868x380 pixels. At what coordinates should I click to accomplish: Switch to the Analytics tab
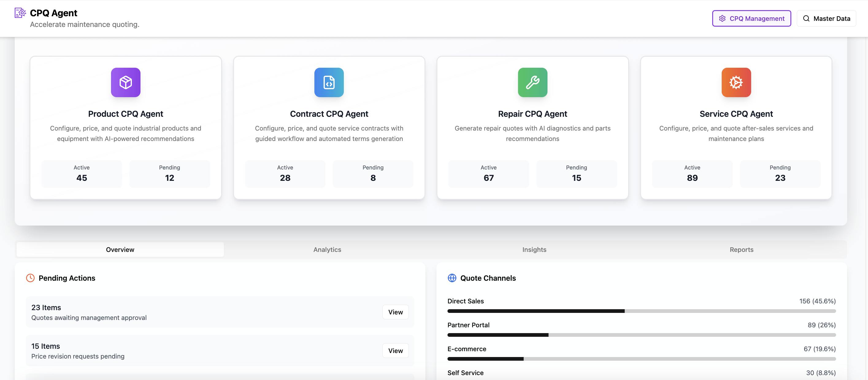click(x=327, y=249)
